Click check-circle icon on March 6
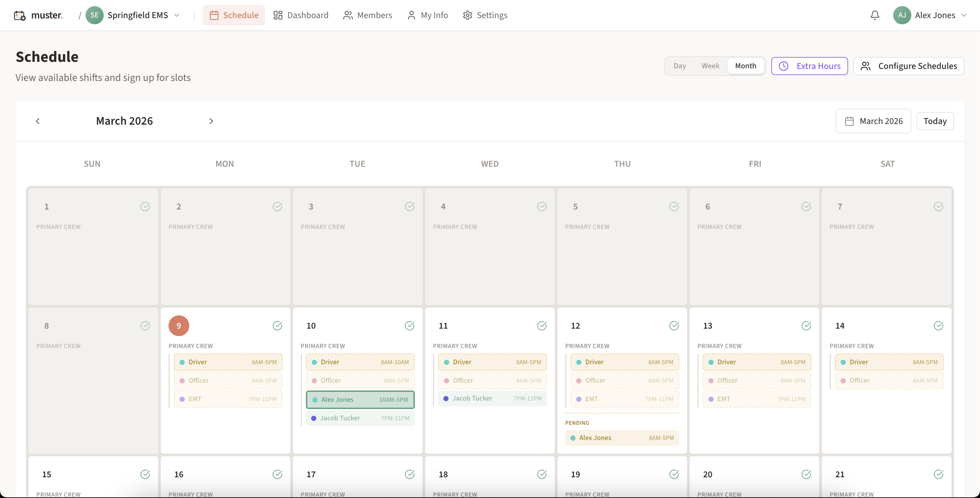 pos(806,207)
